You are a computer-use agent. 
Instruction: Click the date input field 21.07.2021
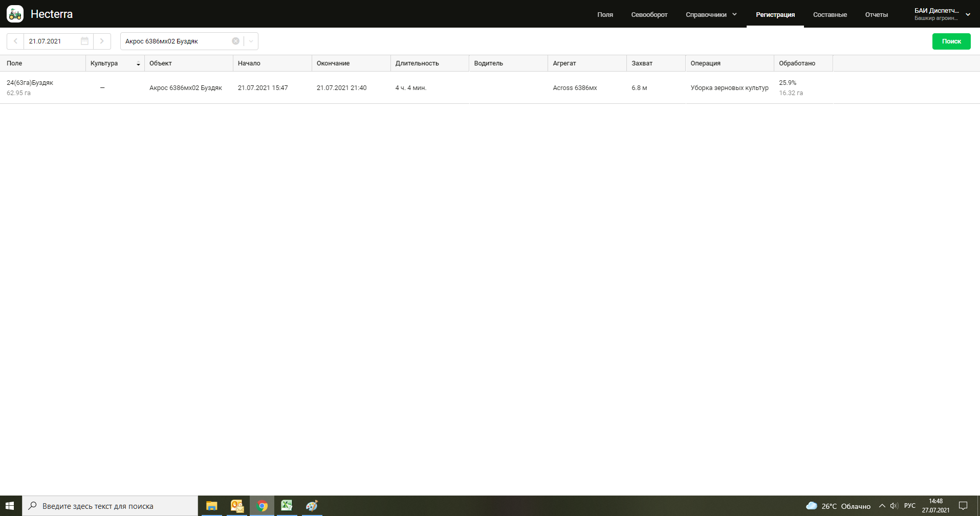[x=51, y=41]
